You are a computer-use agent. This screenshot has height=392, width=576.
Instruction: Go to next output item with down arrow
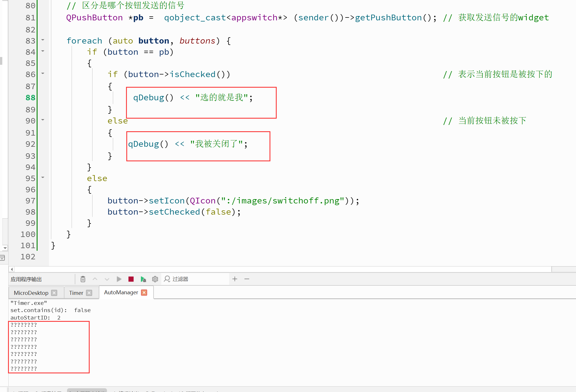(x=107, y=279)
